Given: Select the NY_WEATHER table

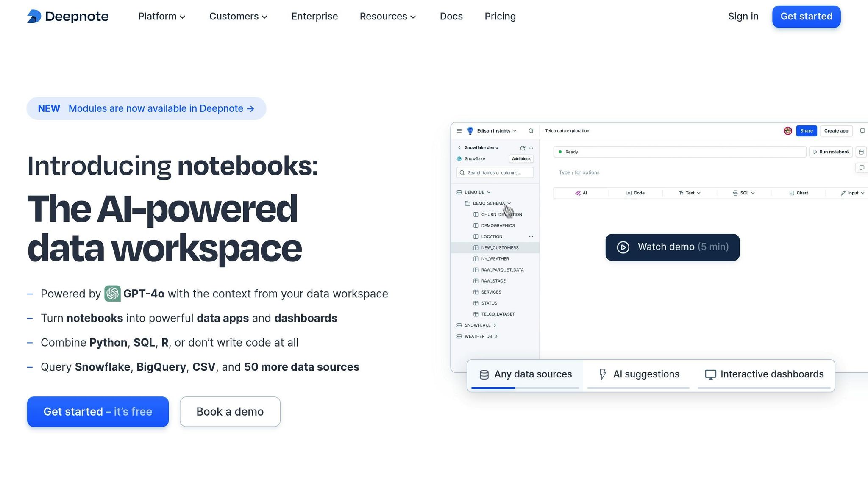Looking at the screenshot, I should (495, 259).
